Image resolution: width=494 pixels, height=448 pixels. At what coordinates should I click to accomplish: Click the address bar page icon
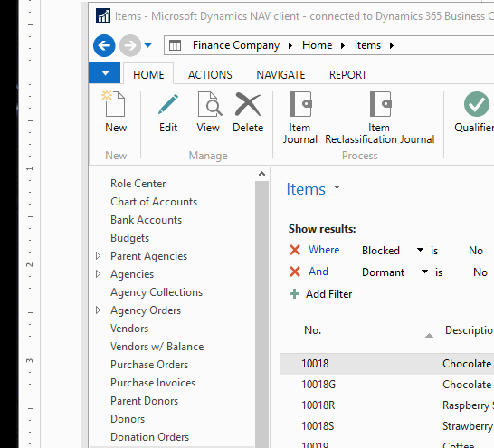tap(175, 45)
